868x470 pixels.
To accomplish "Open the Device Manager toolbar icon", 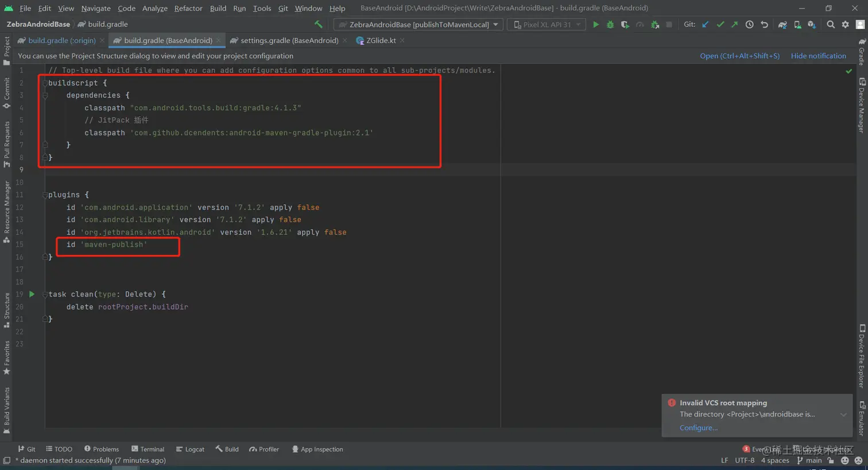I will pos(797,25).
